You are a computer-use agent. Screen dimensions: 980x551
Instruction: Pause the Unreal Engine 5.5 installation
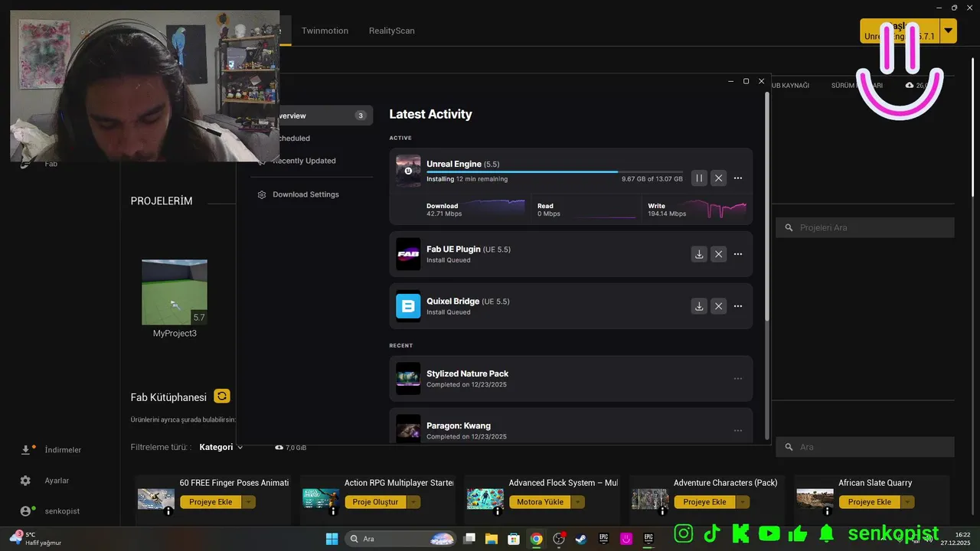(x=699, y=178)
